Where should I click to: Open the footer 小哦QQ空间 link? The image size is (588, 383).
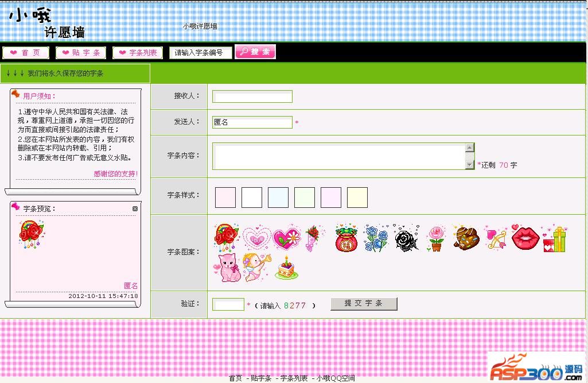pyautogui.click(x=336, y=378)
